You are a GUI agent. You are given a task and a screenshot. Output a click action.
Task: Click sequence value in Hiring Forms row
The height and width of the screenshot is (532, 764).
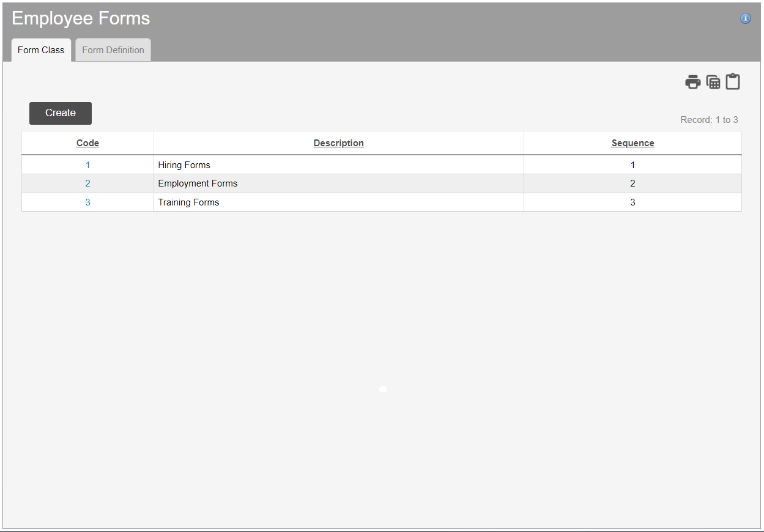pyautogui.click(x=632, y=165)
